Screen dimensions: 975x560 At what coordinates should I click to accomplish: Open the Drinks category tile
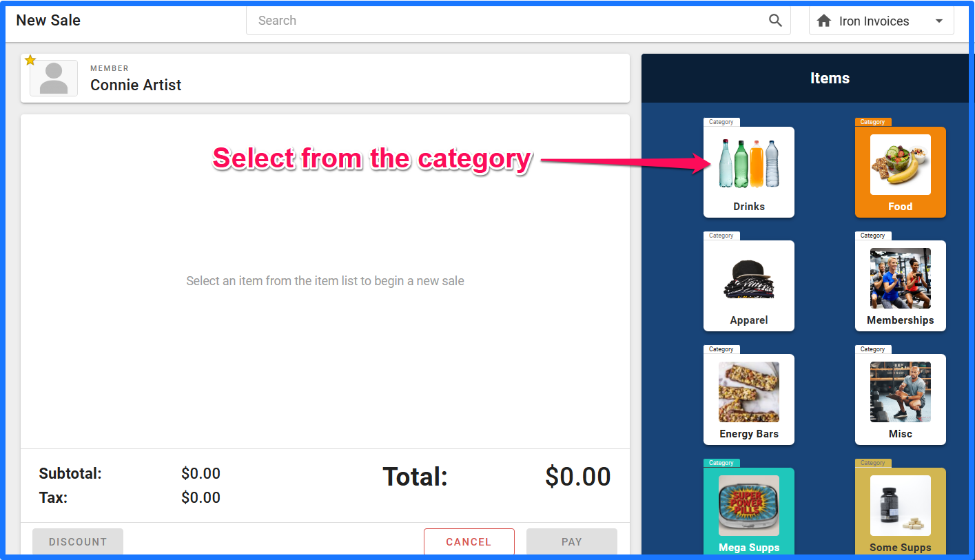click(x=748, y=172)
